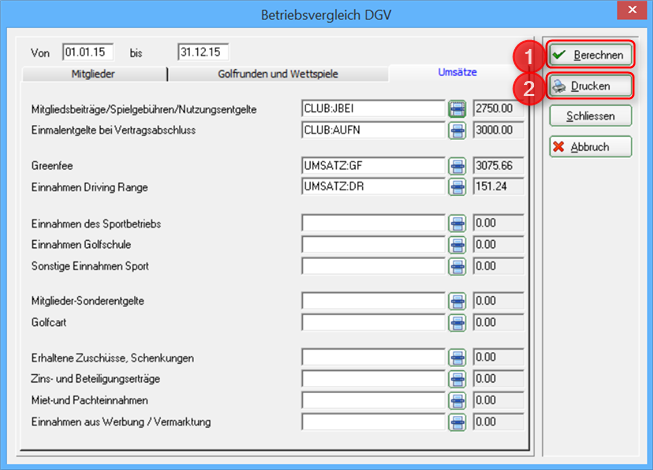
Task: Click the picker icon next to Golfcart
Action: [457, 323]
